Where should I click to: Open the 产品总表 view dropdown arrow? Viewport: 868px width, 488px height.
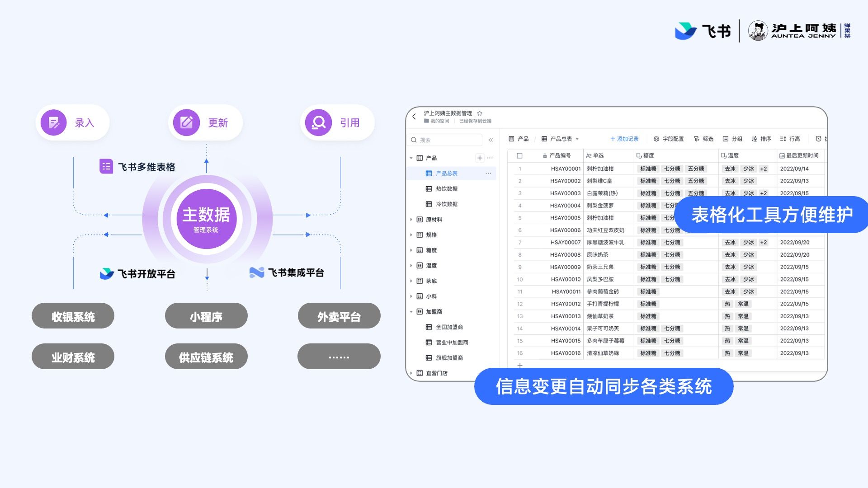tap(577, 139)
